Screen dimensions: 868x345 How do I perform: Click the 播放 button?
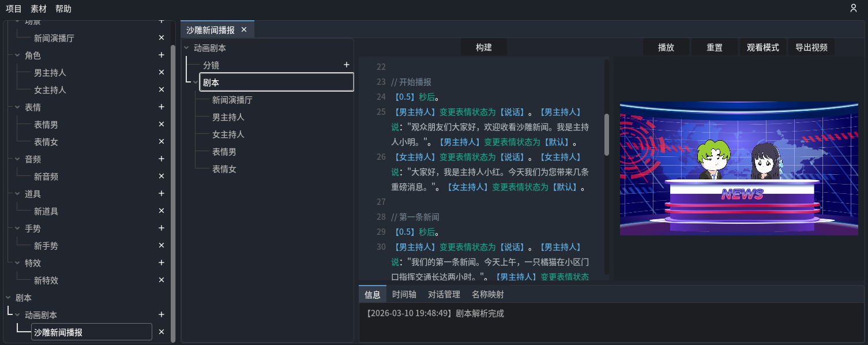click(666, 47)
